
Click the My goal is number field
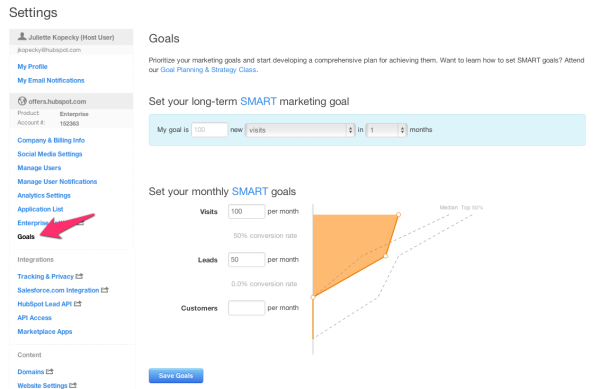pos(210,130)
